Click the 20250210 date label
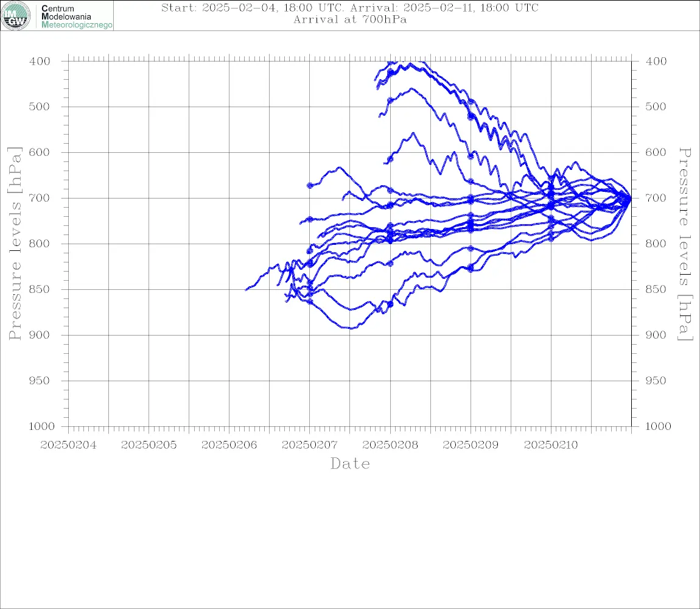 pos(551,445)
